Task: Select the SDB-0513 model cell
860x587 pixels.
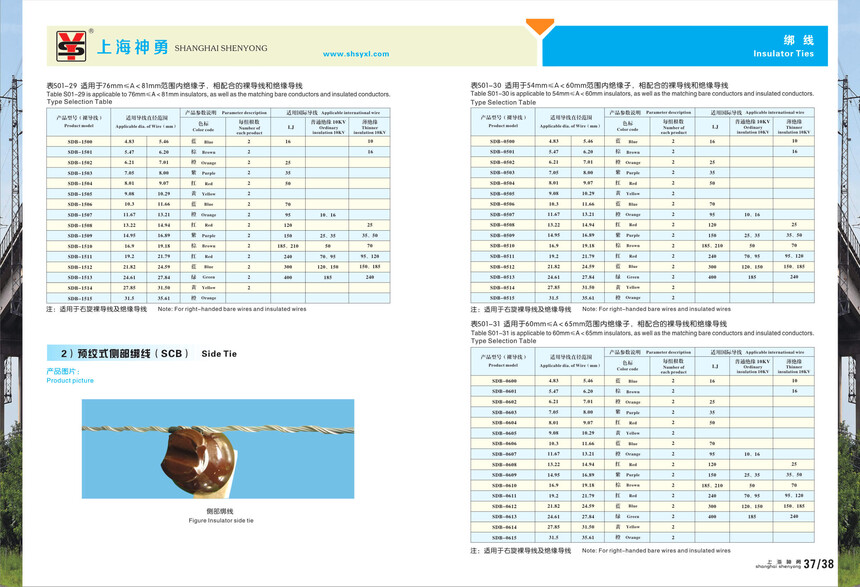Action: 503,276
